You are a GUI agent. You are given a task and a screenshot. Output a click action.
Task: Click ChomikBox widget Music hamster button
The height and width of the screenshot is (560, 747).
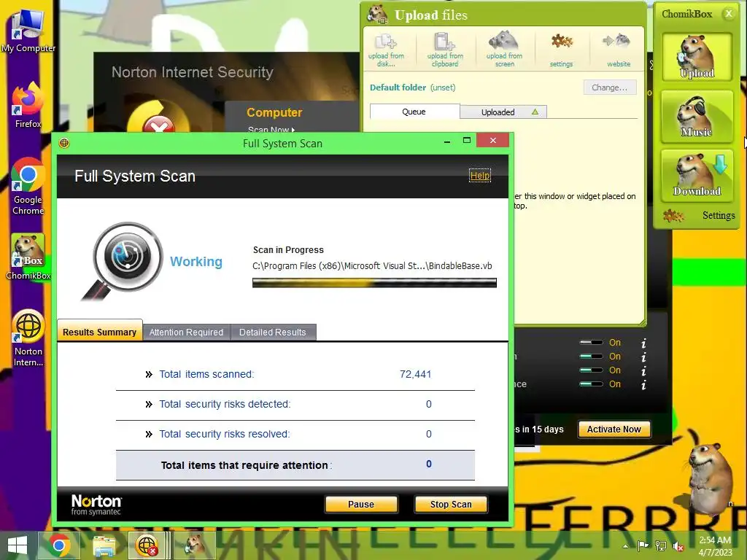click(x=697, y=116)
